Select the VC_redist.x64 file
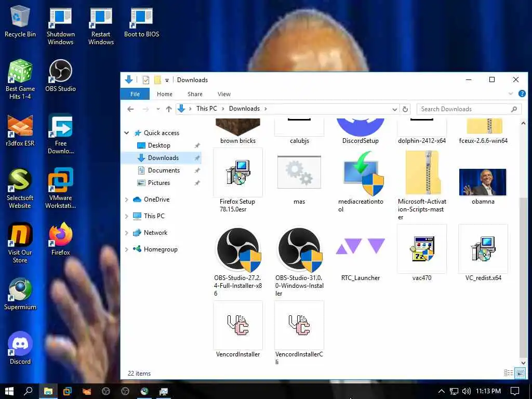 click(x=483, y=253)
